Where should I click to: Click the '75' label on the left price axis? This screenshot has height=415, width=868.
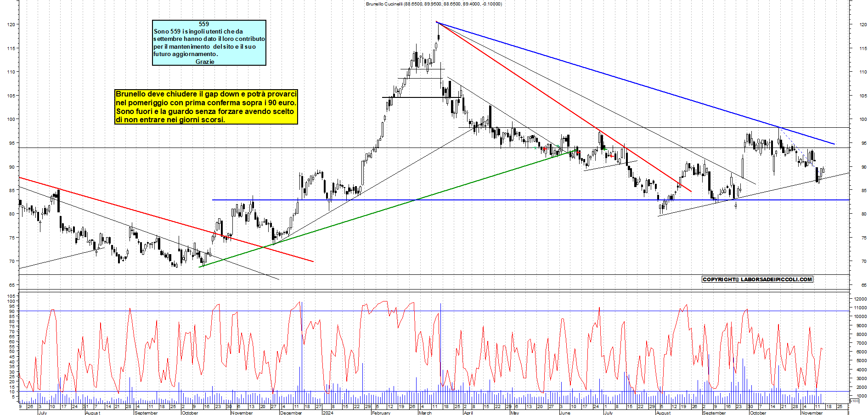(12, 238)
